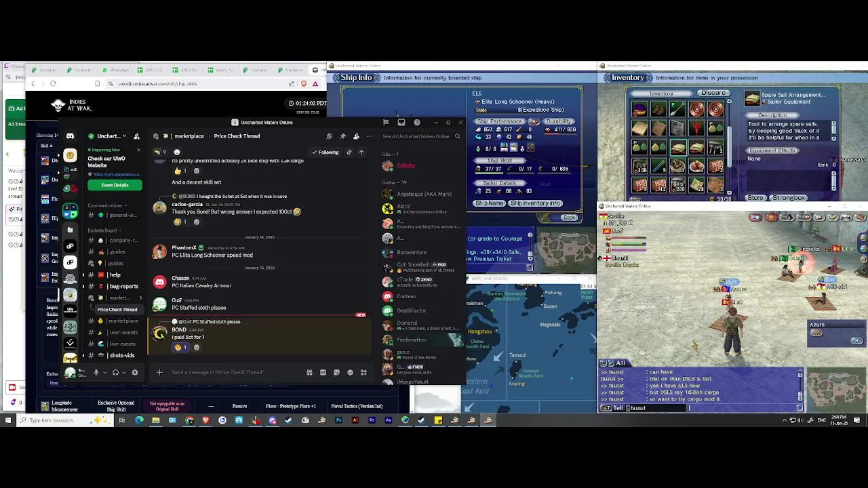Open emoji picker in message bar

(x=350, y=372)
